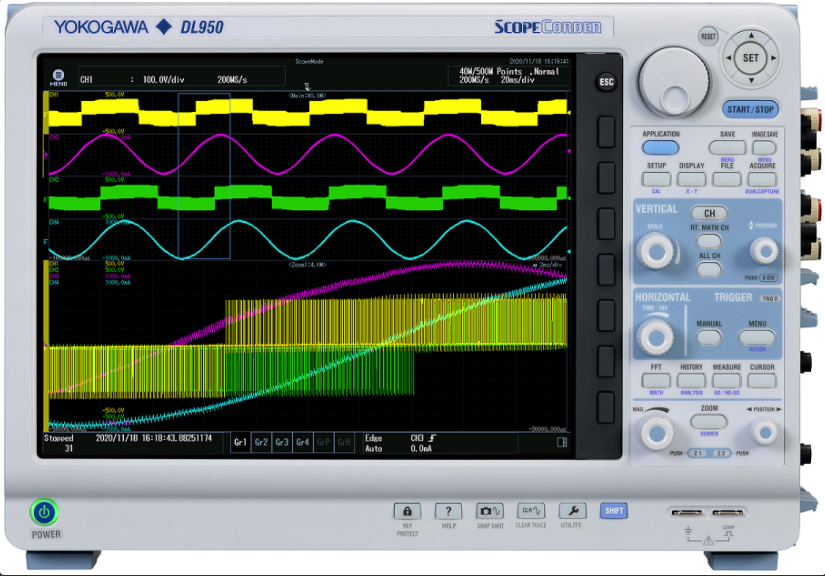Open HELP with the question mark key

pos(449,511)
